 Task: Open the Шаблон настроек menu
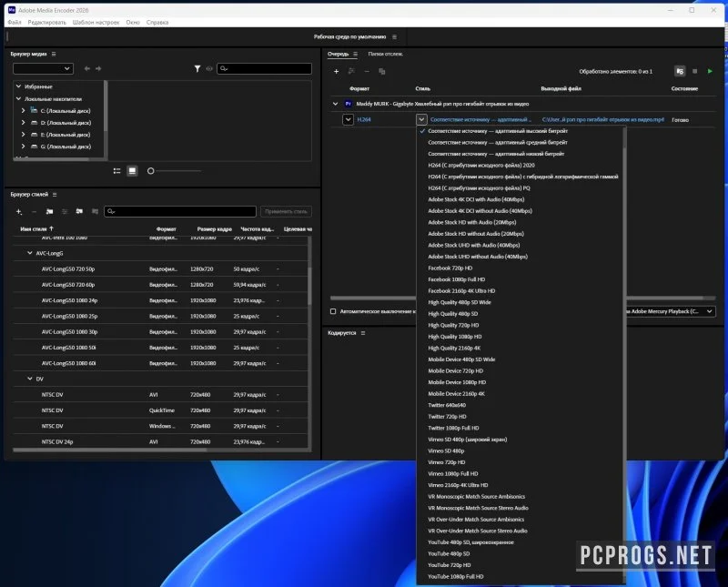click(x=96, y=22)
